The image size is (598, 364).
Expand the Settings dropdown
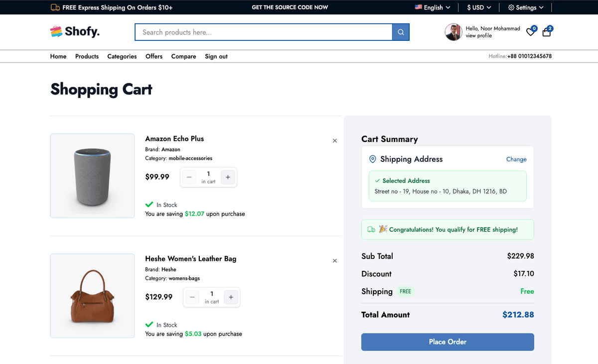[x=526, y=7]
